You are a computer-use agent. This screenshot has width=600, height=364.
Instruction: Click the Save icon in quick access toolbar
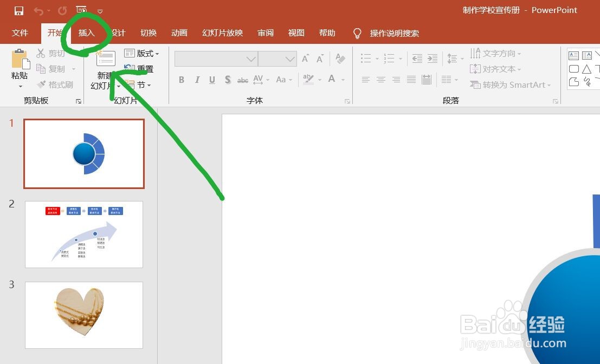(19, 11)
